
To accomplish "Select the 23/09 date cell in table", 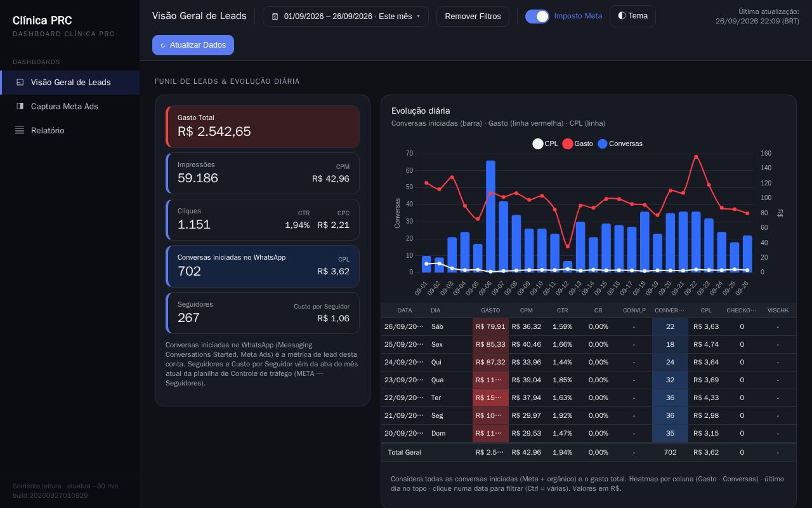I will [x=404, y=380].
